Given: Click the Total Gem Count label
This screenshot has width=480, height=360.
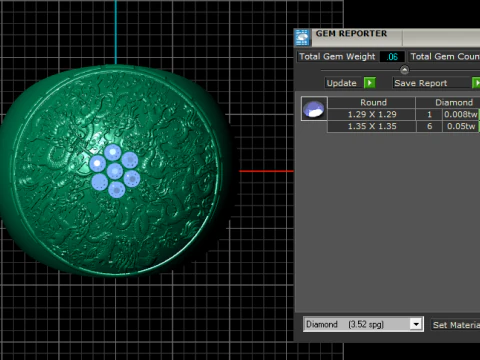Looking at the screenshot, I should (445, 57).
